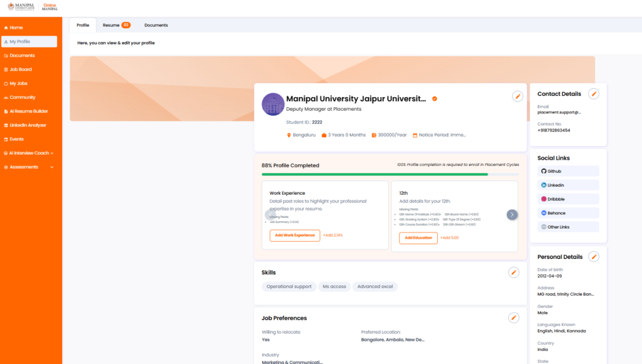Click the Add Work Experience button
The height and width of the screenshot is (364, 642).
[x=295, y=236]
